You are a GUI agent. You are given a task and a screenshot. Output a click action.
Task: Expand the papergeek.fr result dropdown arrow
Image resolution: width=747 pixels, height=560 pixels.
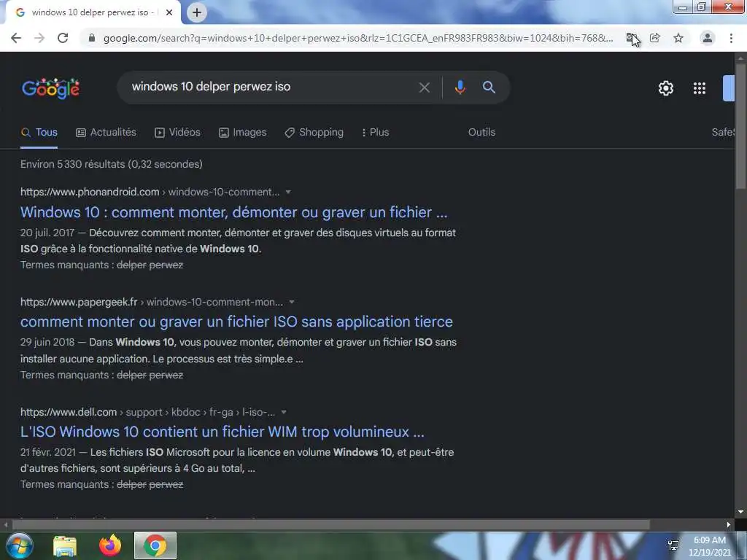(x=292, y=303)
